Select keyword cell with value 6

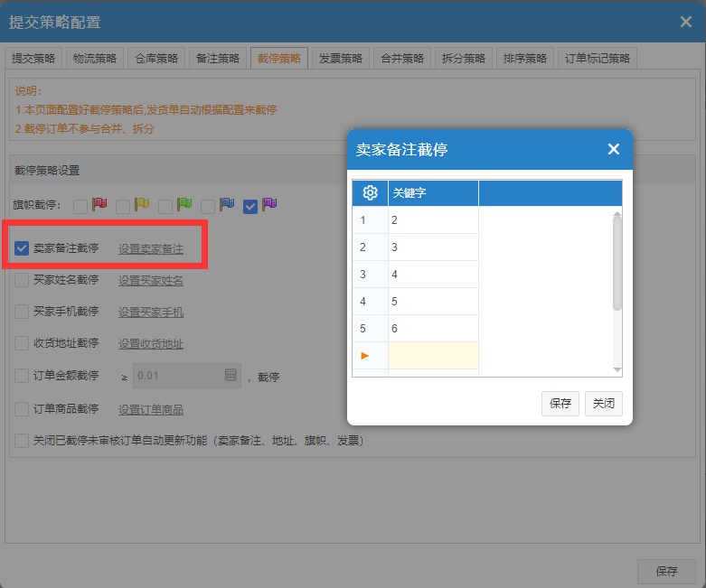433,328
